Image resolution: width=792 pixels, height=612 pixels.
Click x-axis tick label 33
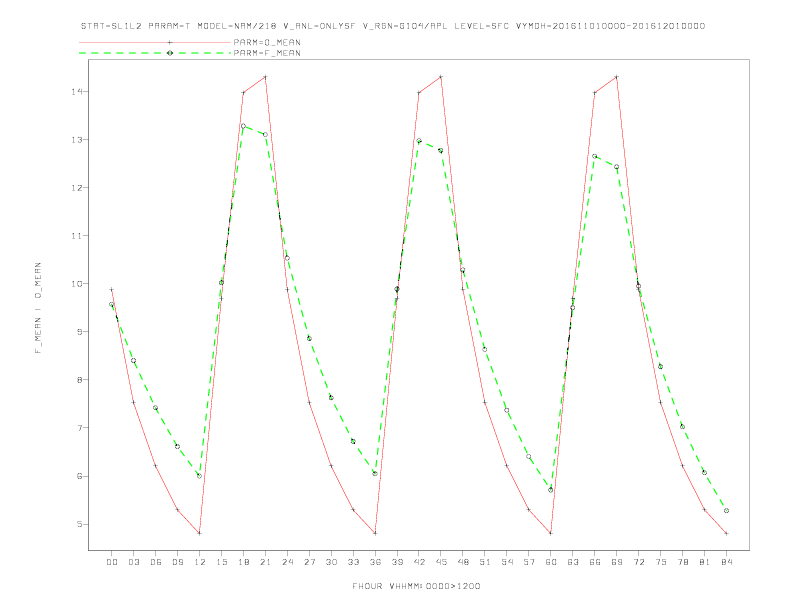[353, 562]
